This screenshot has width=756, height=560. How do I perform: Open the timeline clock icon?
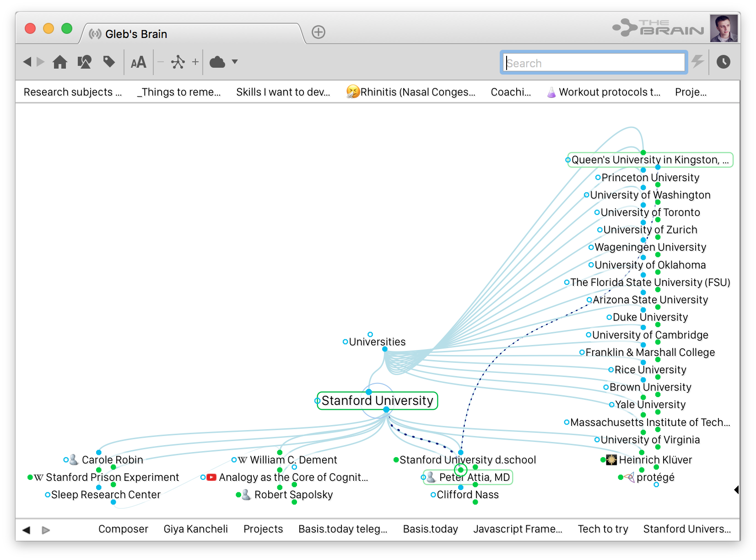(x=723, y=62)
